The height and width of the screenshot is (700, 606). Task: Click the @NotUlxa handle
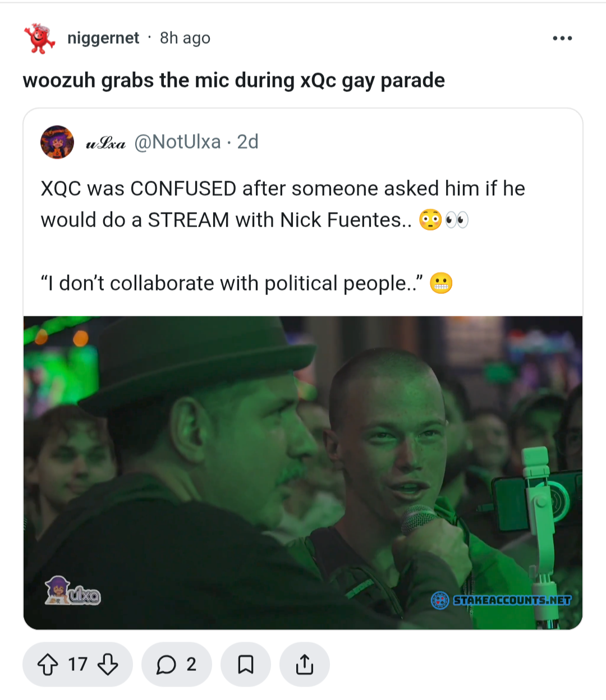177,142
